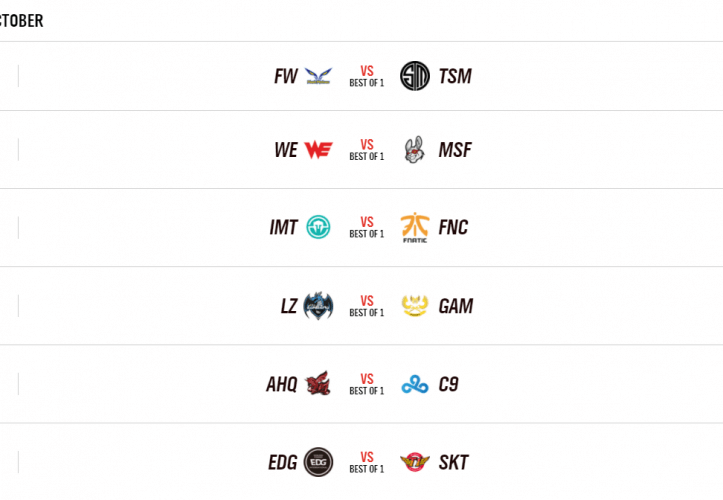The height and width of the screenshot is (500, 723).
Task: Select the Team WE logo
Action: tap(318, 150)
